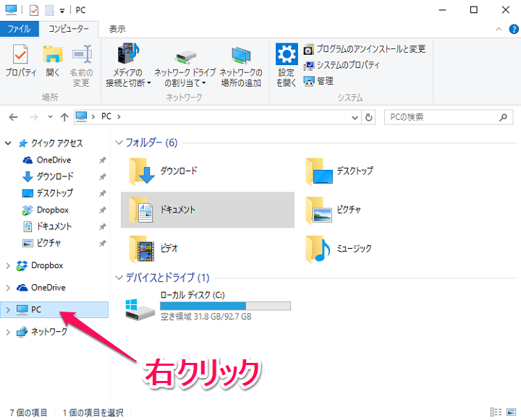The image size is (521, 420).
Task: Go up one level with up arrow
Action: 64,117
